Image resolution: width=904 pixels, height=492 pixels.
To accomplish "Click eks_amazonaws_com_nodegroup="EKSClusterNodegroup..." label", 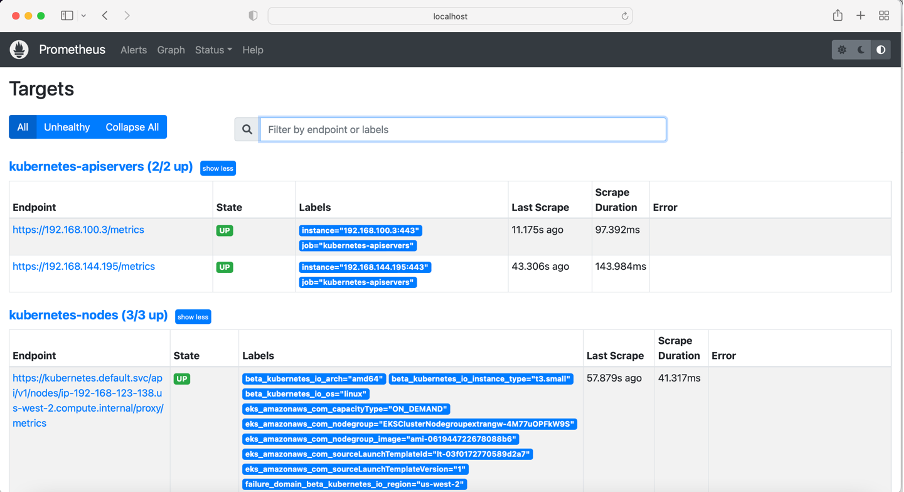I will click(x=409, y=424).
